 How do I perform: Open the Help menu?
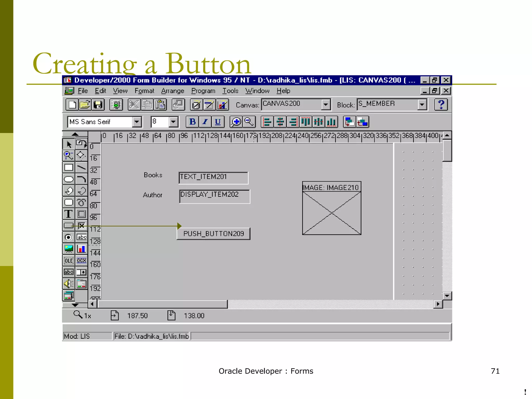283,91
